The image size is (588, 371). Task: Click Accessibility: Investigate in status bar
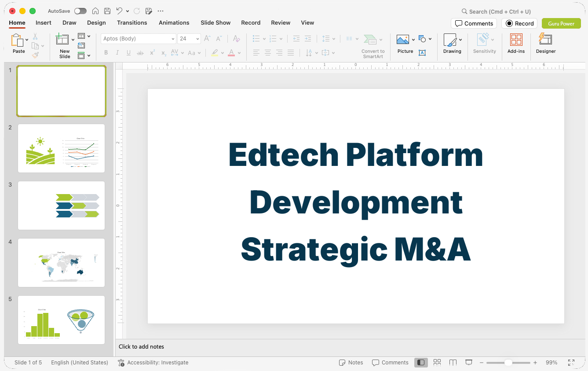[153, 363]
